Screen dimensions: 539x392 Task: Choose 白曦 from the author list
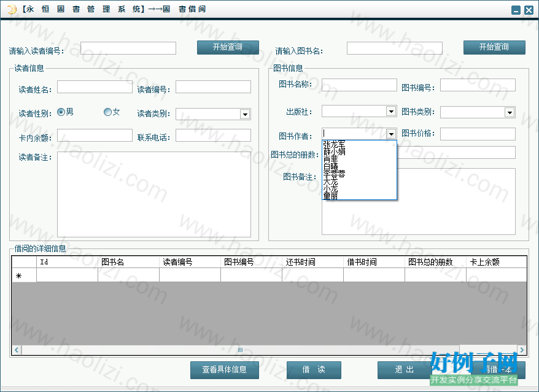pyautogui.click(x=359, y=166)
